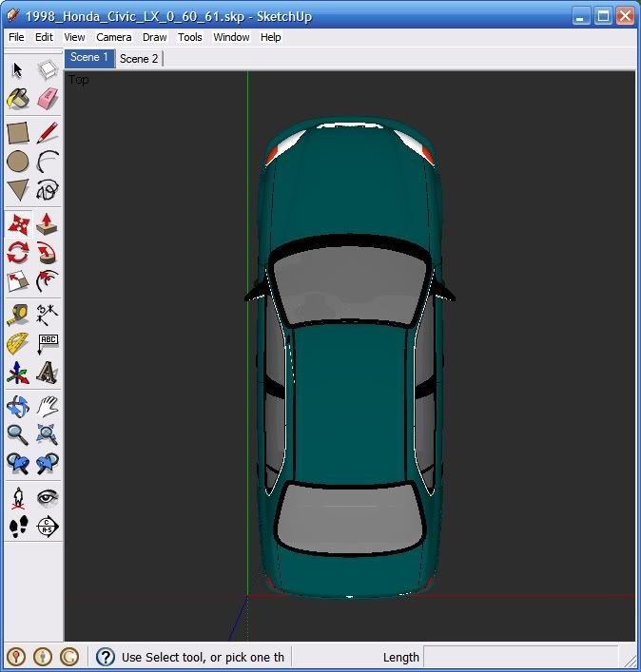
Task: Open the Draw menu
Action: pos(154,37)
